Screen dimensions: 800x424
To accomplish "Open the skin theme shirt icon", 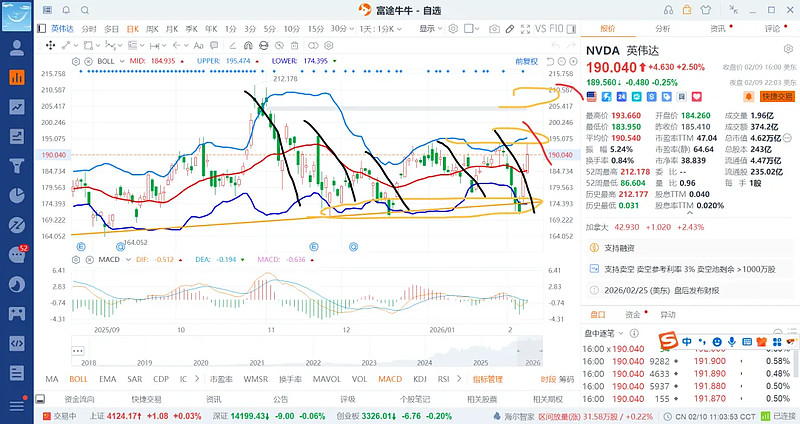I will tap(706, 10).
